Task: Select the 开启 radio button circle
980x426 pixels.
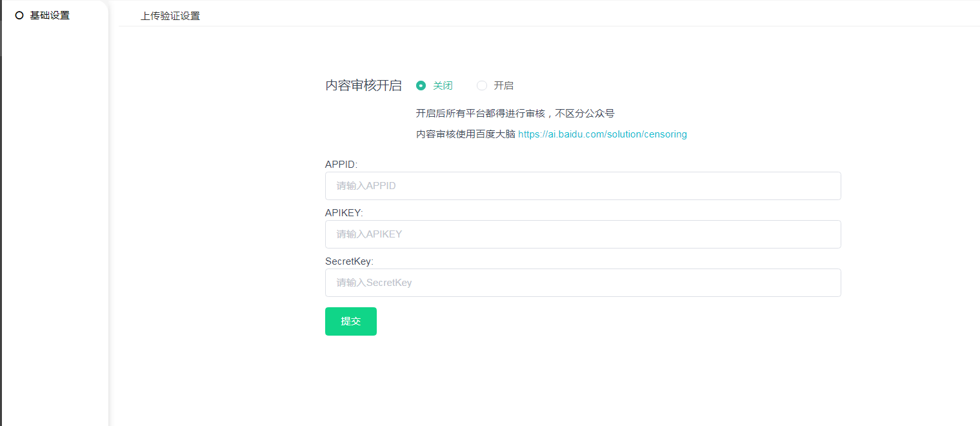Action: tap(481, 86)
